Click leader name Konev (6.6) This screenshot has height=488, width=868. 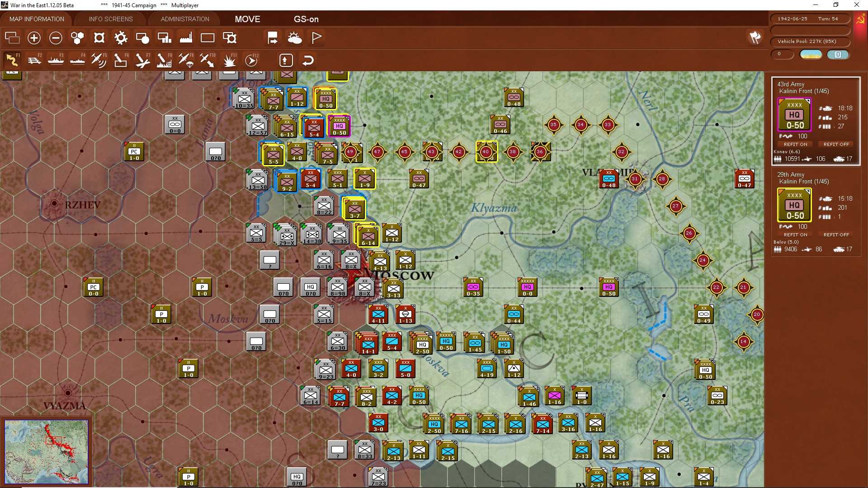[x=787, y=151]
